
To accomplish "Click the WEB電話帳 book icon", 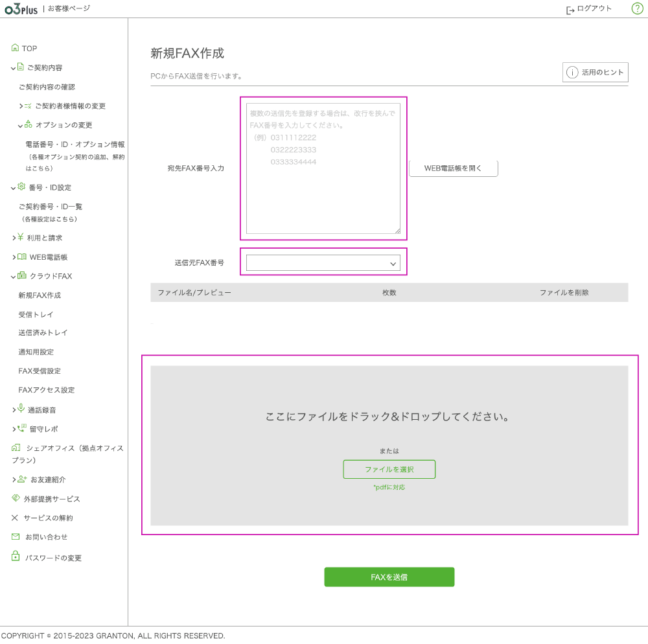I will click(x=22, y=257).
